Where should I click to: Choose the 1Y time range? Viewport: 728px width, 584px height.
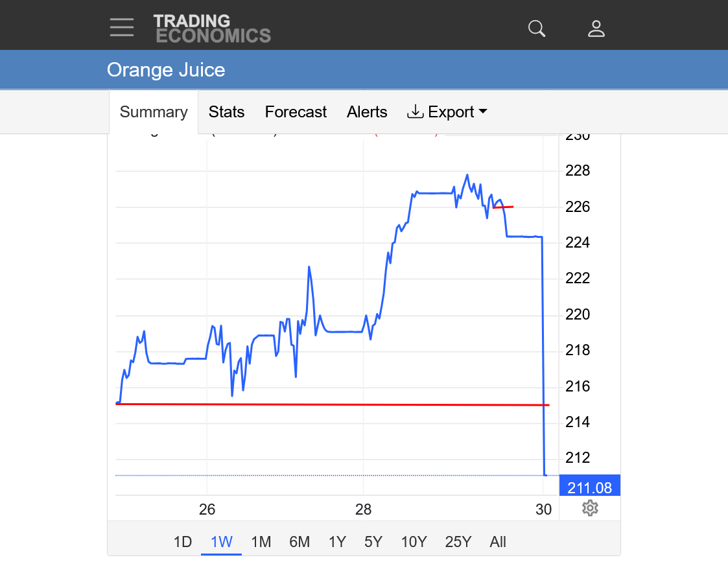tap(337, 542)
